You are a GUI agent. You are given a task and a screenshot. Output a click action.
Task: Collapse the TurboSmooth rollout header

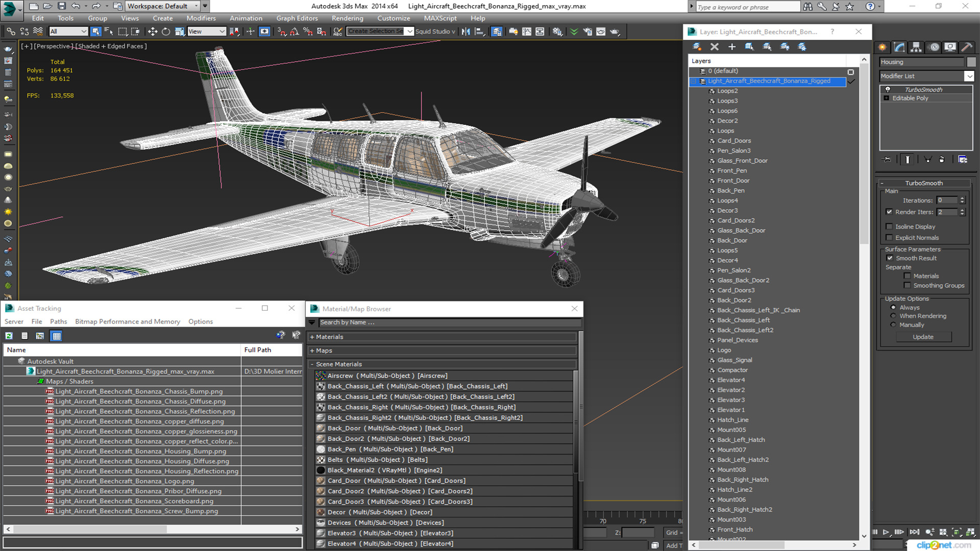tap(923, 183)
